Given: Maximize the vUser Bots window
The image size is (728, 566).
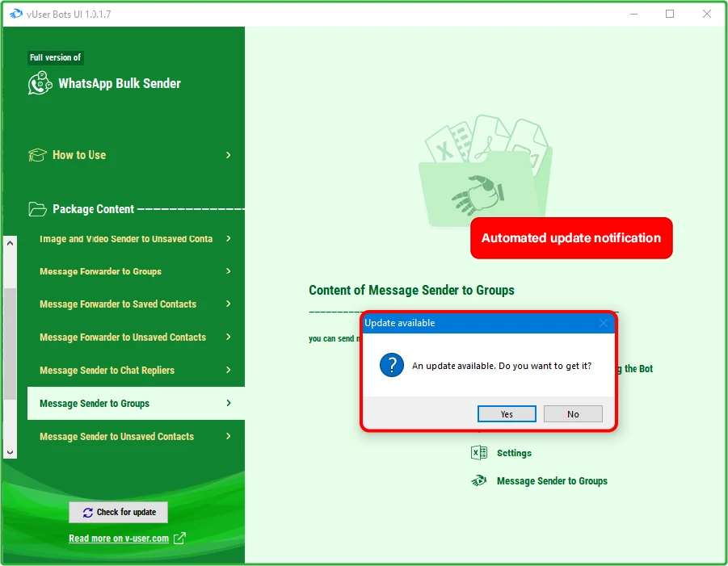Looking at the screenshot, I should coord(670,14).
